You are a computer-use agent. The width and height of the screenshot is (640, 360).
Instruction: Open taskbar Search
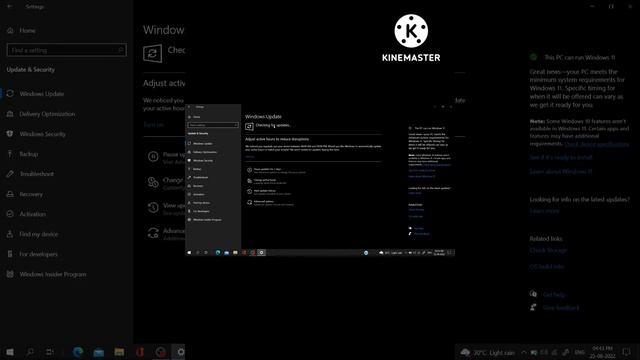point(30,352)
